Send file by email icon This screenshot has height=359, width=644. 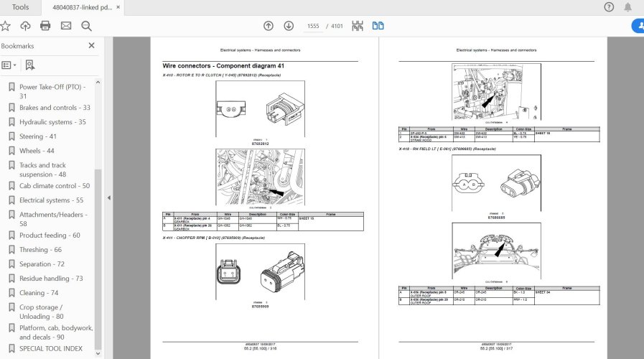pyautogui.click(x=66, y=26)
